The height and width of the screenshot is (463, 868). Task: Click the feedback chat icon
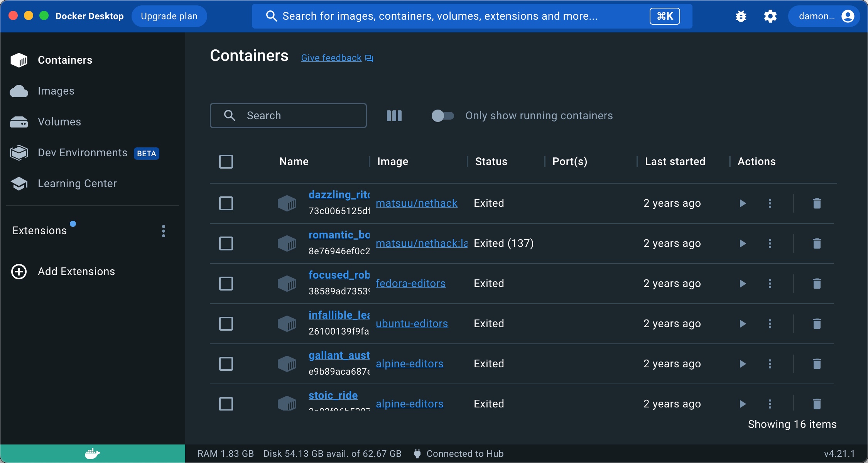point(369,58)
